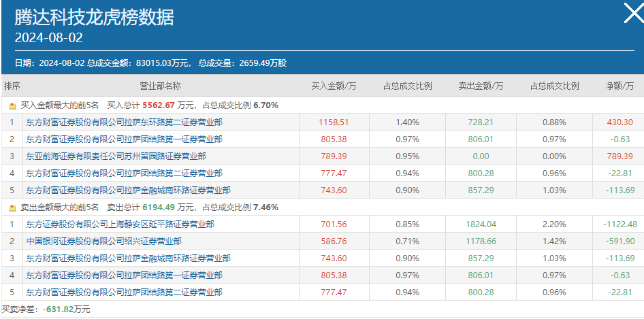
Task: Open 拉萨团结路第一证券营业部 link in the buy top-5 list
Action: point(124,139)
